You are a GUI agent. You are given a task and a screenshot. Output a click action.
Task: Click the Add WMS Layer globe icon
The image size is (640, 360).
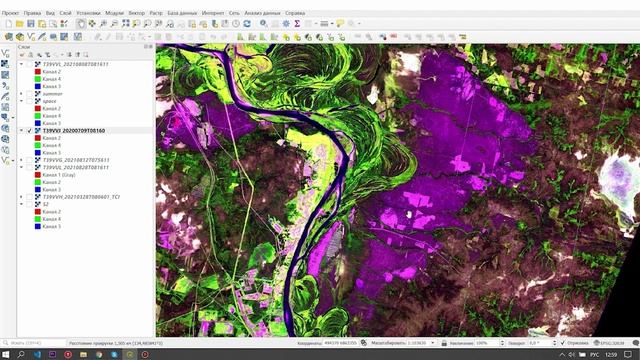point(5,129)
